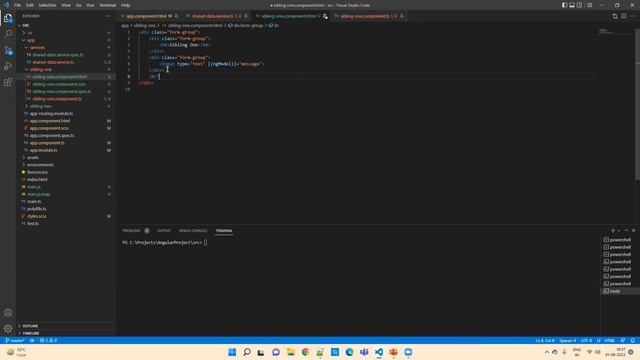
Task: Open the Run and Debug view
Action: pos(8,66)
